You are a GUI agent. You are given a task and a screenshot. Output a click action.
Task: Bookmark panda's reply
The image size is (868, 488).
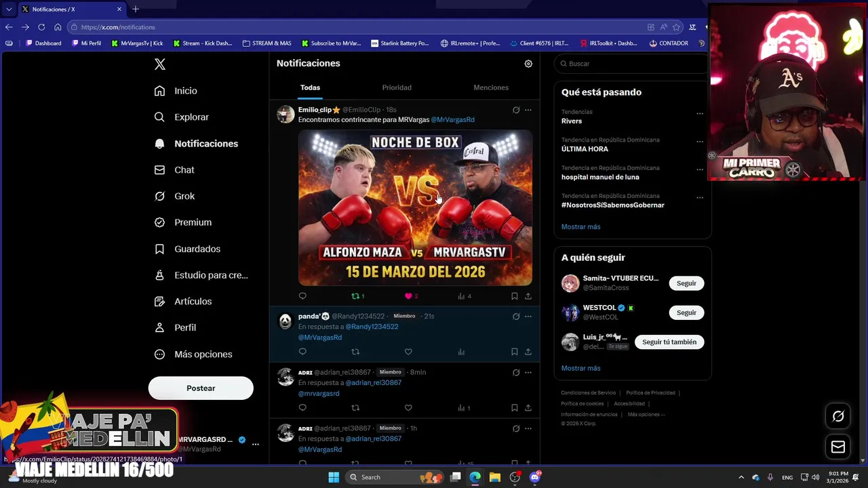click(x=514, y=352)
